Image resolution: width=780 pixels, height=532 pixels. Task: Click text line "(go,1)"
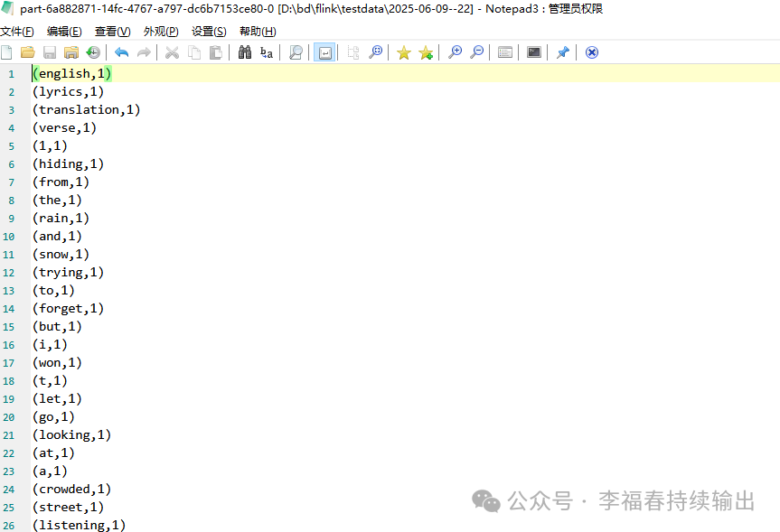(53, 417)
